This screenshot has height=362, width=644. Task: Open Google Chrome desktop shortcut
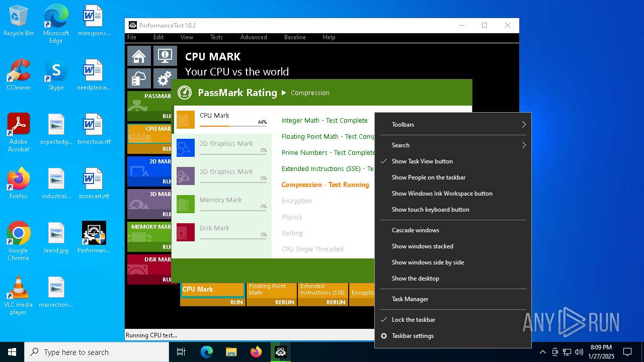point(19,241)
